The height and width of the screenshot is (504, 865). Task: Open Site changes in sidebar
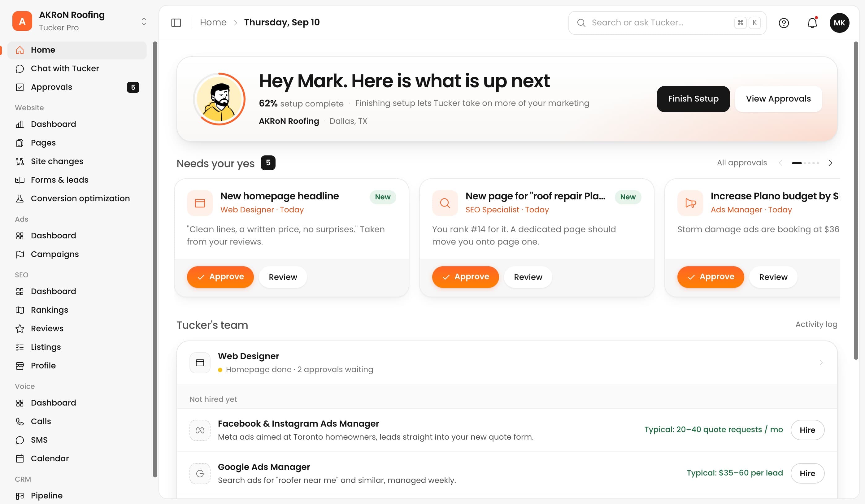click(77, 161)
